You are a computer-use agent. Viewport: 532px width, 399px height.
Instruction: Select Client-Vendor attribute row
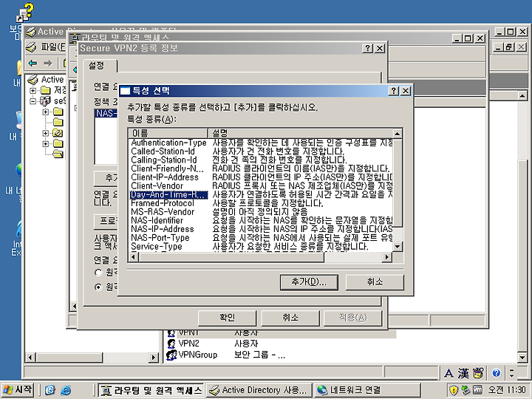[x=262, y=186]
